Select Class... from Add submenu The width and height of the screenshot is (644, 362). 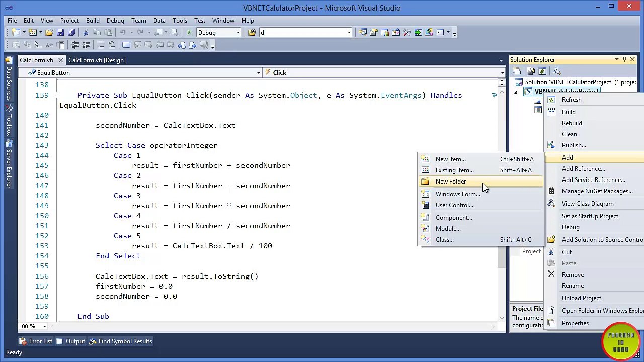[x=480, y=240]
